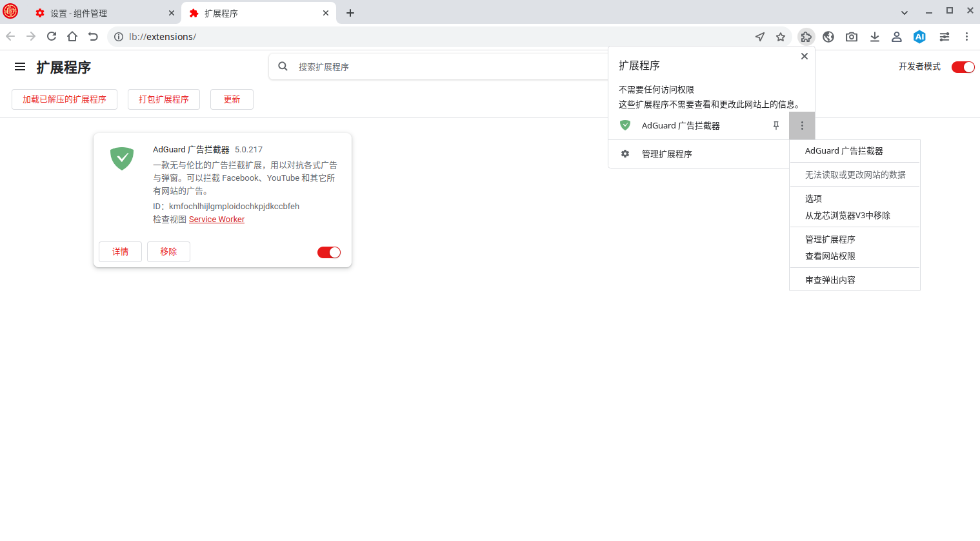This screenshot has height=541, width=980.
Task: Toggle 开发者模式 switch
Action: tap(963, 67)
